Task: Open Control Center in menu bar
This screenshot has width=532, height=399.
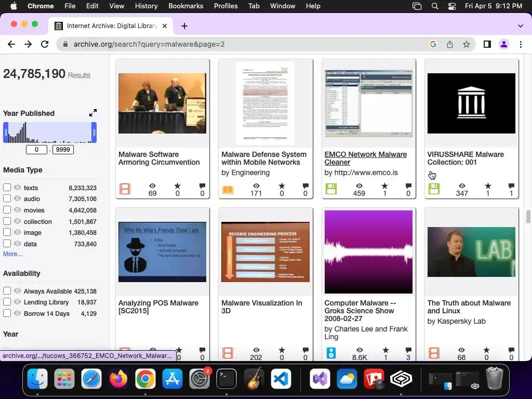Action: click(x=452, y=6)
